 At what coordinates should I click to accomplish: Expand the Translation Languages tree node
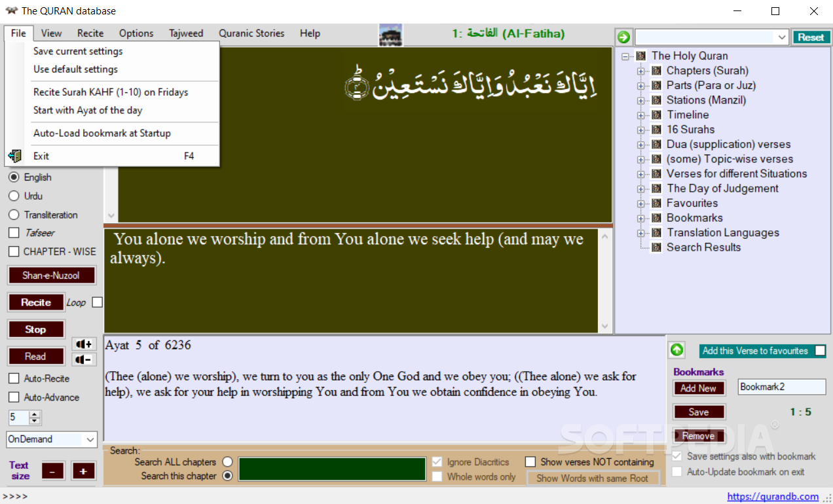point(641,232)
